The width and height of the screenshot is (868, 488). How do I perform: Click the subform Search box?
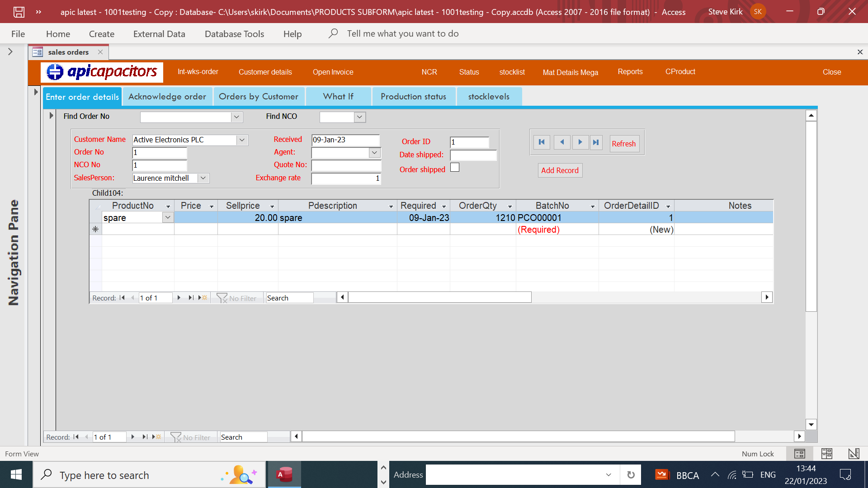point(289,298)
